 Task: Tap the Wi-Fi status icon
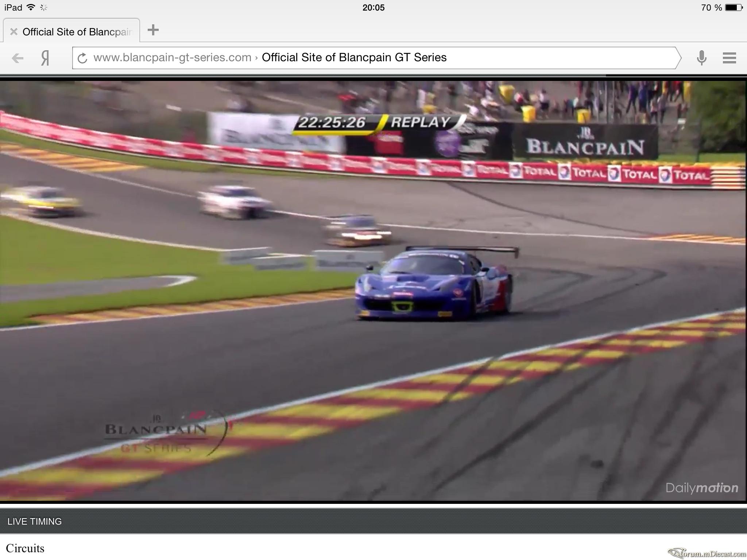tap(31, 7)
